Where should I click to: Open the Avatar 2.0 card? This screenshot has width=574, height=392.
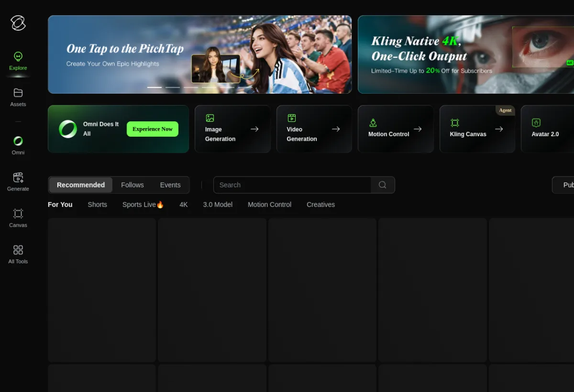(547, 129)
